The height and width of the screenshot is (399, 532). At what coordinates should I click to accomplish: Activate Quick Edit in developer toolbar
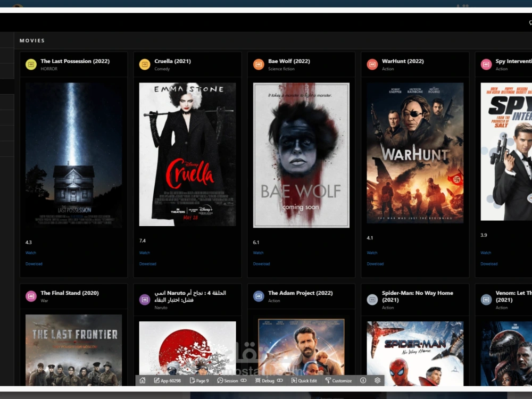(x=304, y=381)
